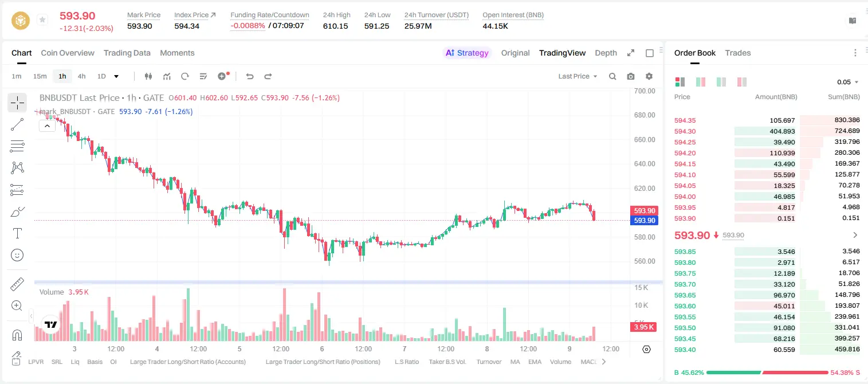Choose the text annotation tool
868x384 pixels.
[17, 233]
